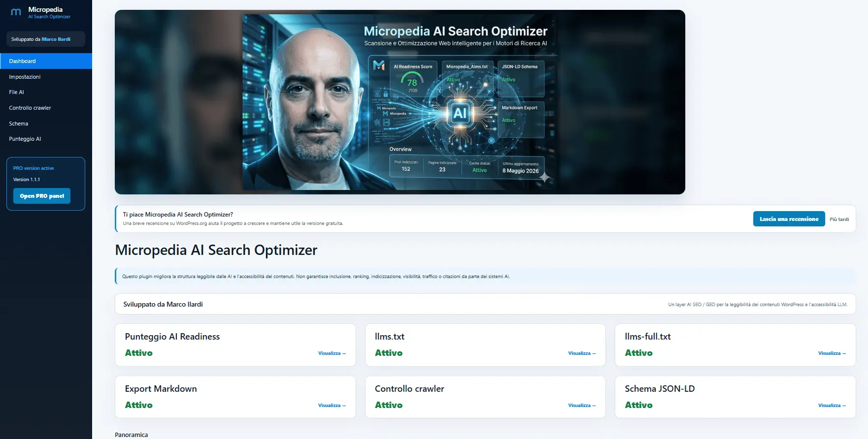The image size is (868, 439).
Task: Click the 'Micropedia AI Search Optimizer' page heading
Action: pyautogui.click(x=216, y=250)
